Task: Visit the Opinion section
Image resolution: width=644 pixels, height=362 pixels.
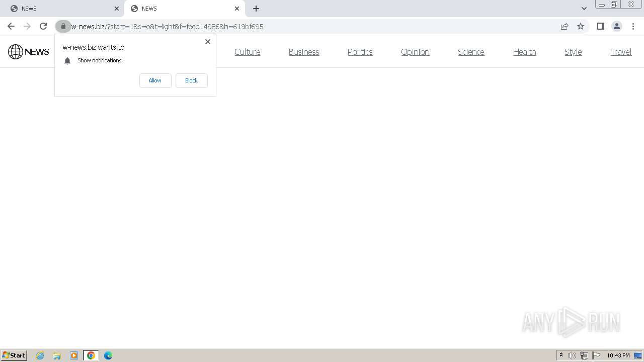Action: click(415, 52)
